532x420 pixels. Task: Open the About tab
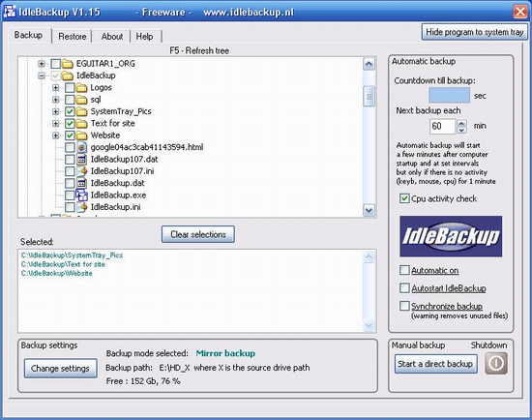112,37
